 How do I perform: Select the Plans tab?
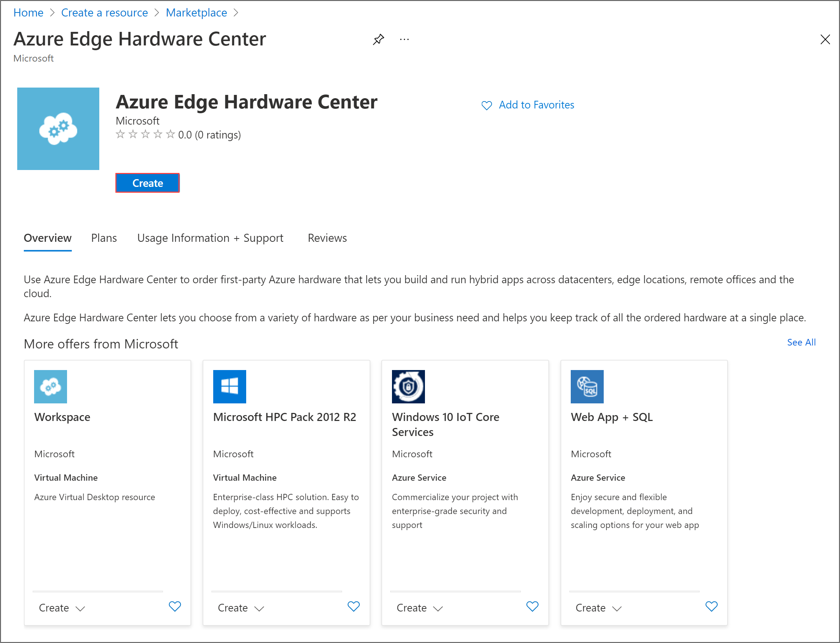pos(105,237)
